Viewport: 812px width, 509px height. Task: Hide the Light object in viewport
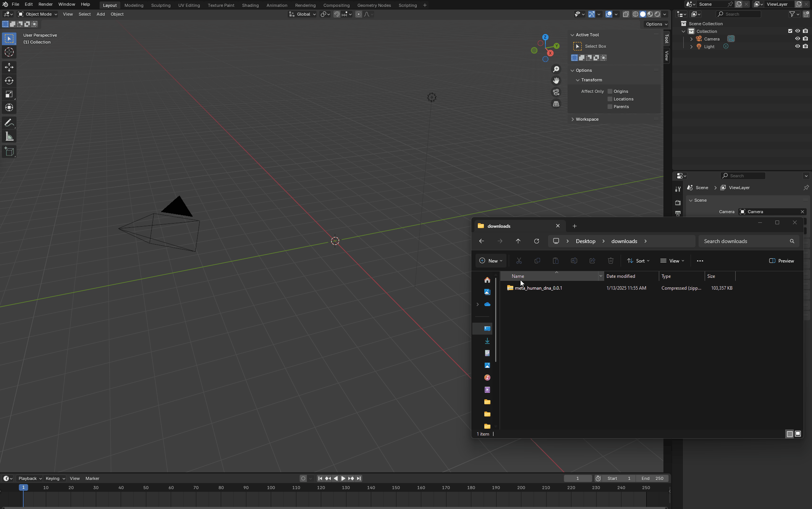pos(797,46)
